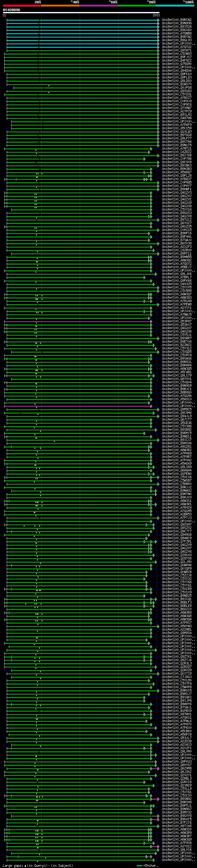Image resolution: width=197 pixels, height=868 pixels.
Task: Select label UniRef100_A7P6F9
Action: point(177,125)
